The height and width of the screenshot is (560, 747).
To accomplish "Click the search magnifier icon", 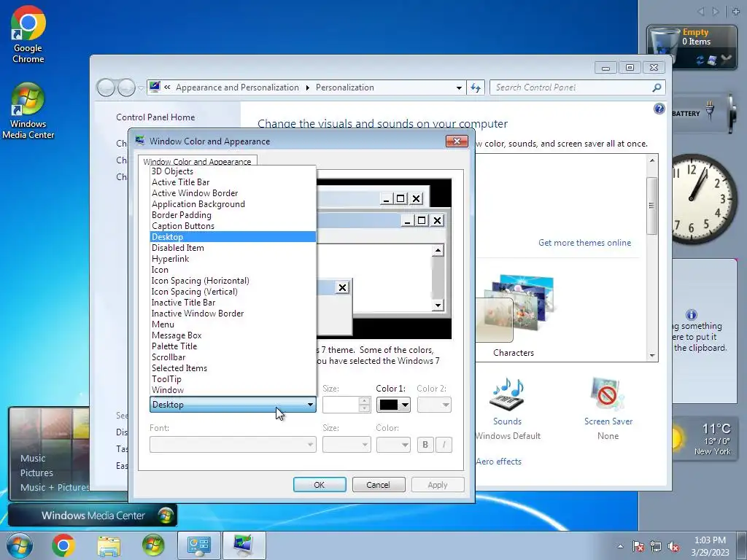I will pyautogui.click(x=657, y=87).
